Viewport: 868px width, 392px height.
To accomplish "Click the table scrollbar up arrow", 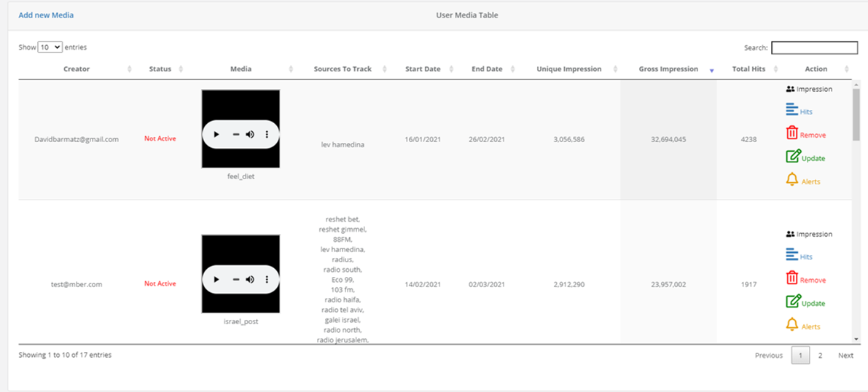I will (856, 85).
